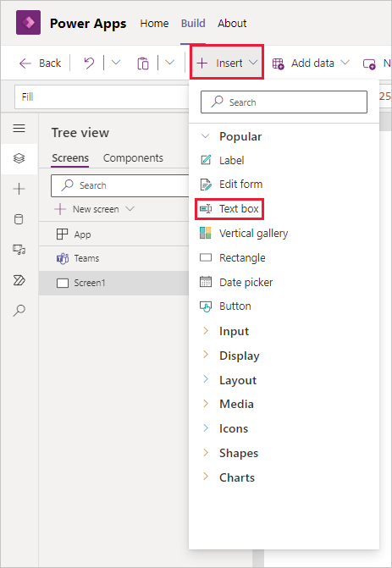Go to the Home tab
Image resolution: width=392 pixels, height=568 pixels.
point(154,23)
